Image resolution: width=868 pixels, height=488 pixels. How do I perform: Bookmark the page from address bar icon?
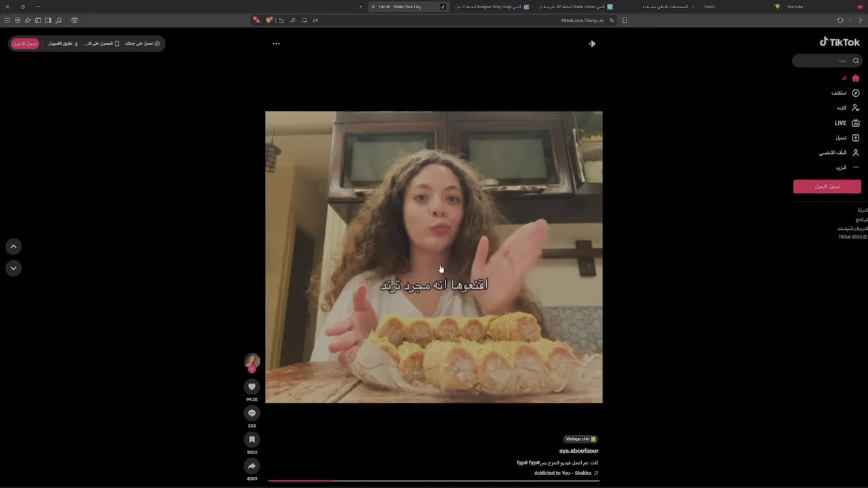[x=625, y=20]
